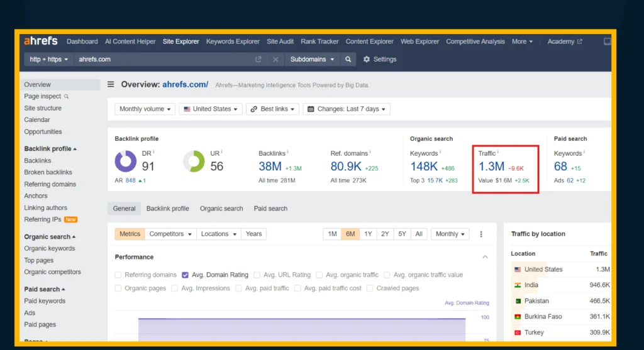Image resolution: width=644 pixels, height=350 pixels.
Task: Open the Changes: Last 7 days dropdown
Action: 347,109
